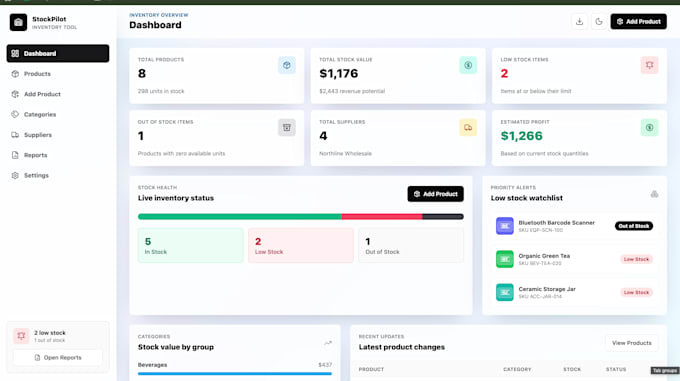Click the Open Reports button in the sidebar

(58, 358)
